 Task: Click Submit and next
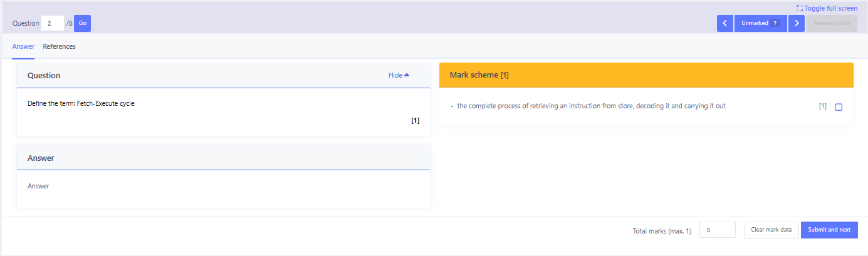829,230
